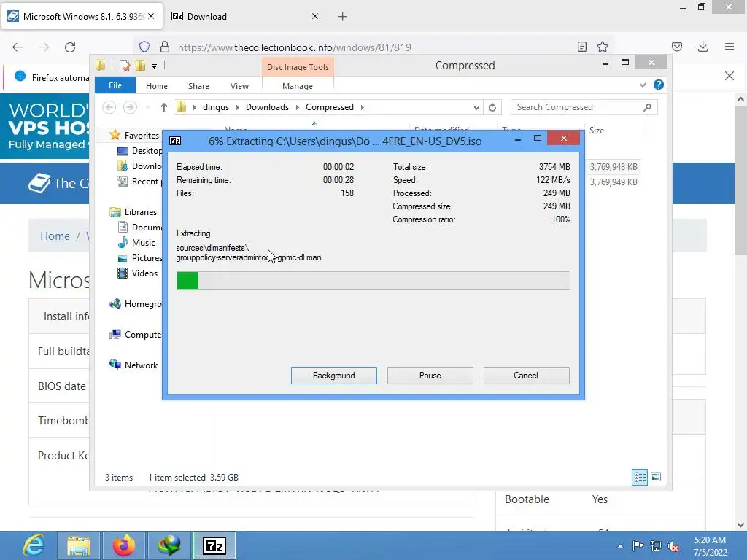747x560 pixels.
Task: Reload the Firefox page
Action: point(70,47)
